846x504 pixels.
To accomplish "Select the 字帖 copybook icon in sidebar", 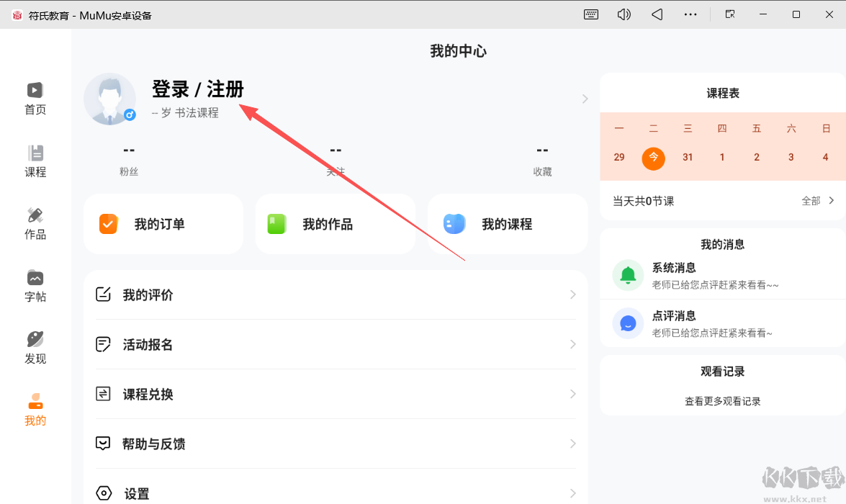I will (x=35, y=286).
